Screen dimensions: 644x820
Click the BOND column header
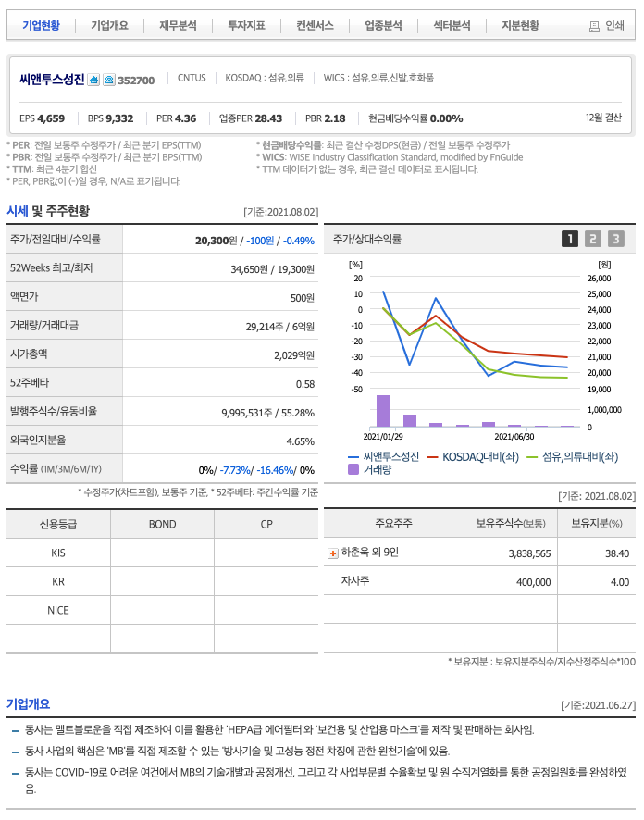coord(162,524)
